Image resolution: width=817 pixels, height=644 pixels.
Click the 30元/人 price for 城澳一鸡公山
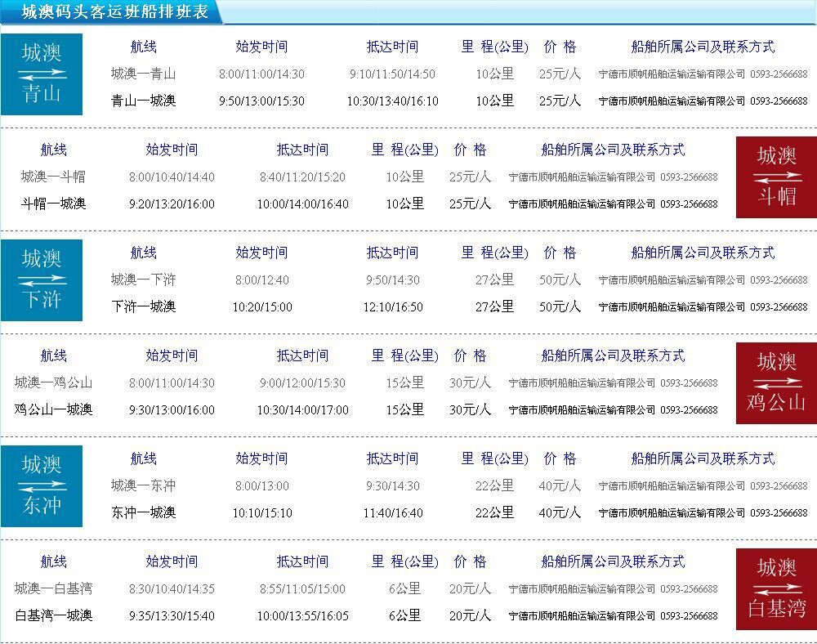pos(470,382)
